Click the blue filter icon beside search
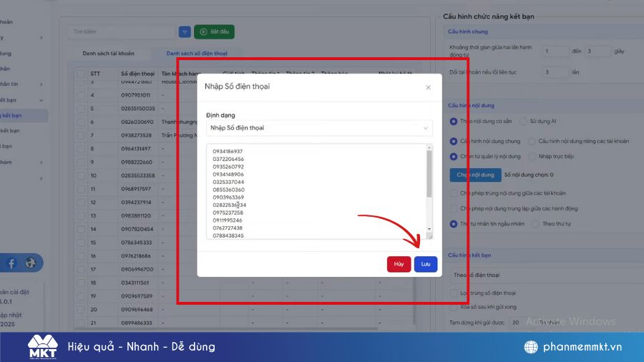 tap(185, 32)
